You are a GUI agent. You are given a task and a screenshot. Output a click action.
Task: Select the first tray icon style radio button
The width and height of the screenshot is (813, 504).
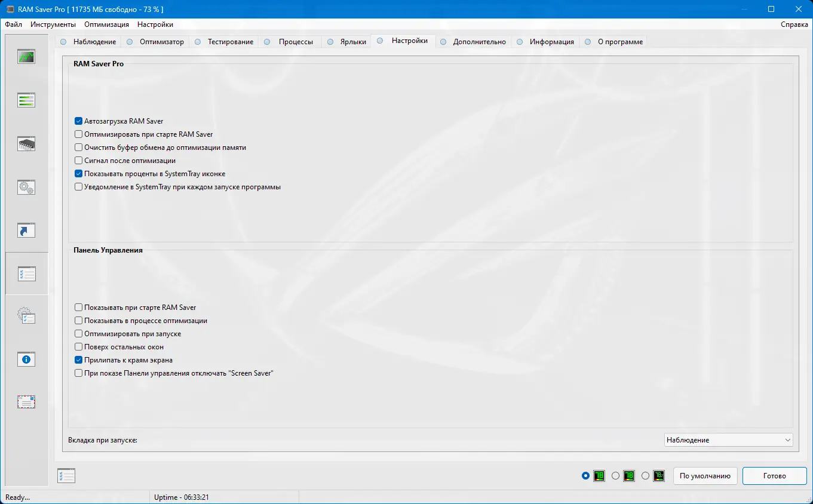click(x=585, y=476)
